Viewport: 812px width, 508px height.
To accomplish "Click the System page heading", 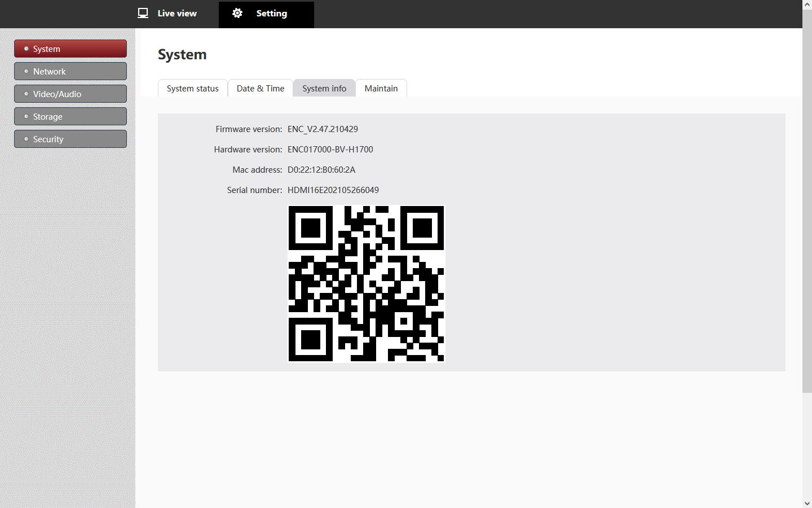I will [182, 55].
